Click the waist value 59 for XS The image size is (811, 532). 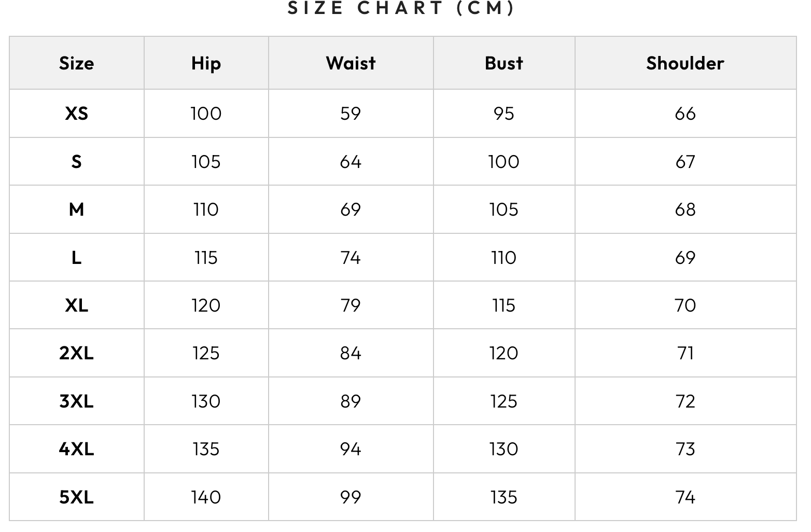coord(351,114)
